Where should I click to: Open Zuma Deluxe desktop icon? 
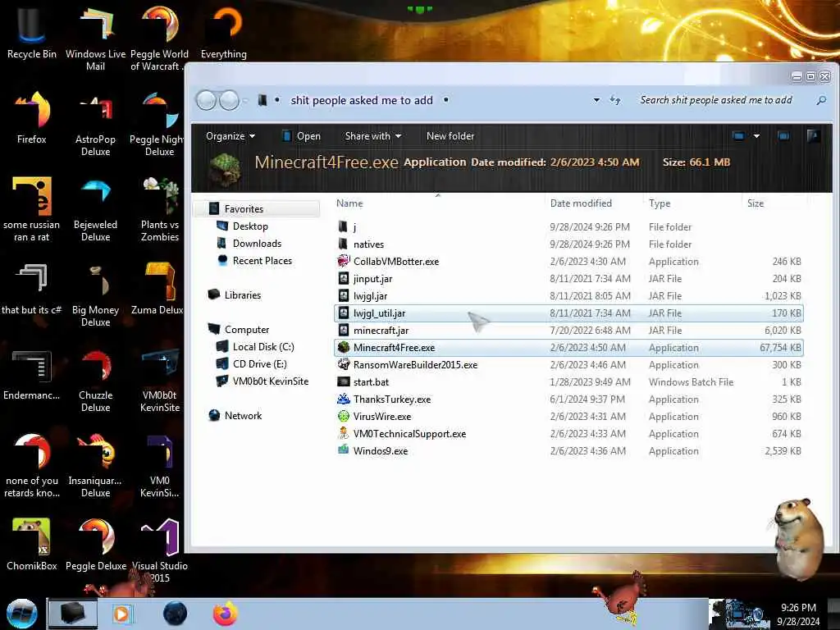point(158,288)
